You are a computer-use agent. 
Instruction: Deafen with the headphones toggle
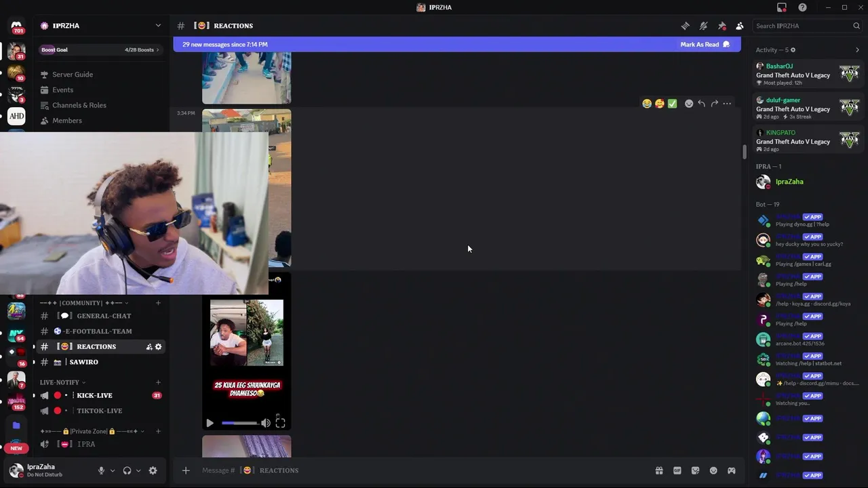tap(127, 470)
